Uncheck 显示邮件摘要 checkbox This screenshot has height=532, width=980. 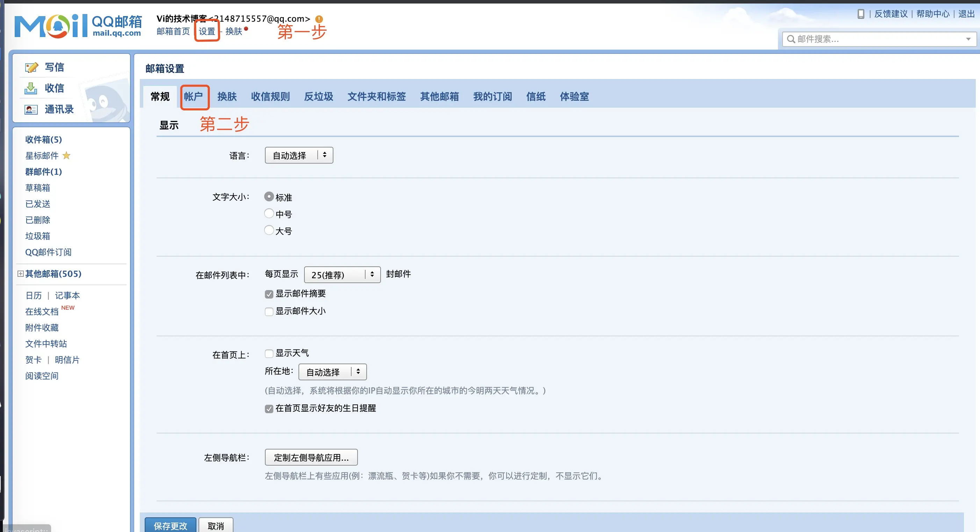click(x=269, y=294)
